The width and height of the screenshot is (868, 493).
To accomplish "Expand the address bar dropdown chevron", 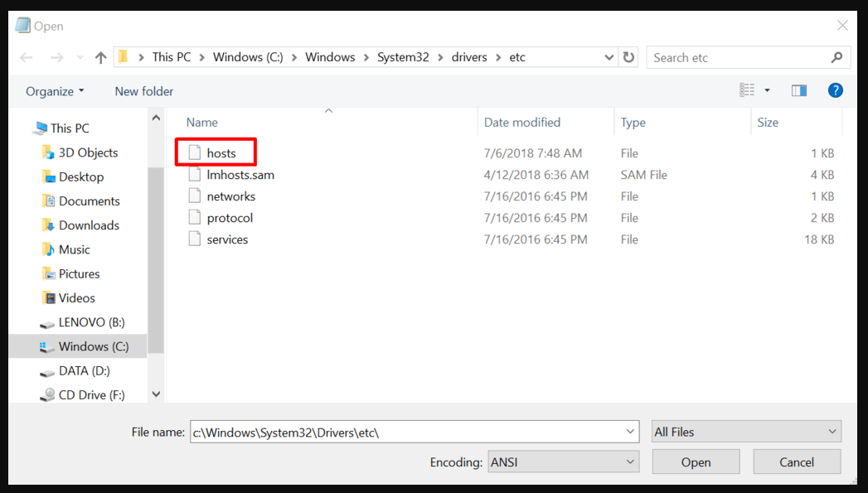I will coord(609,56).
